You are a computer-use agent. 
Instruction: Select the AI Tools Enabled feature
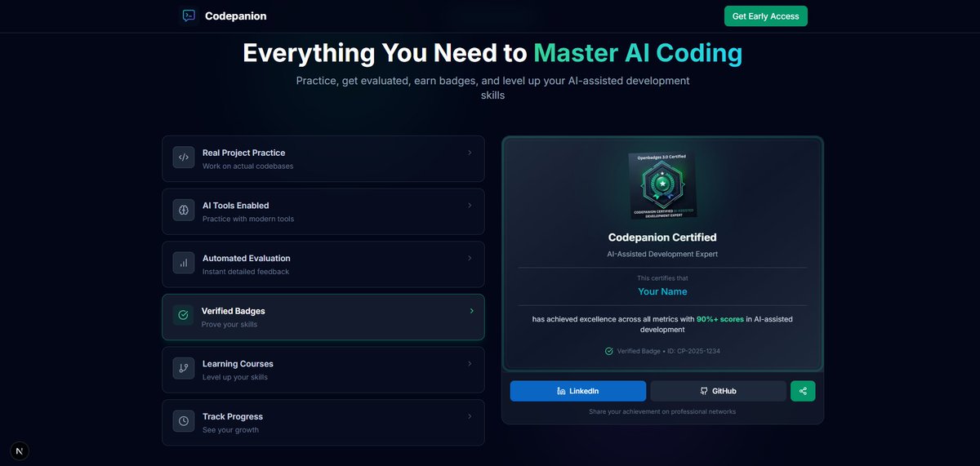323,211
